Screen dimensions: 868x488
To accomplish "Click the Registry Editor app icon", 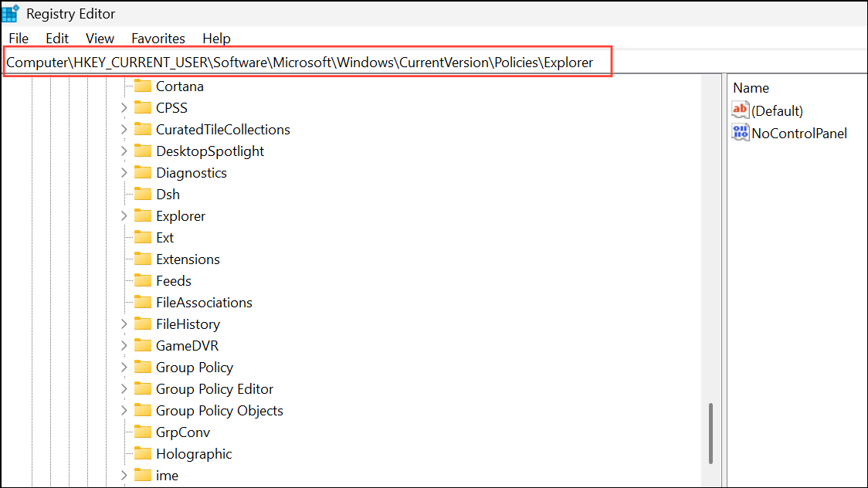I will 11,12.
